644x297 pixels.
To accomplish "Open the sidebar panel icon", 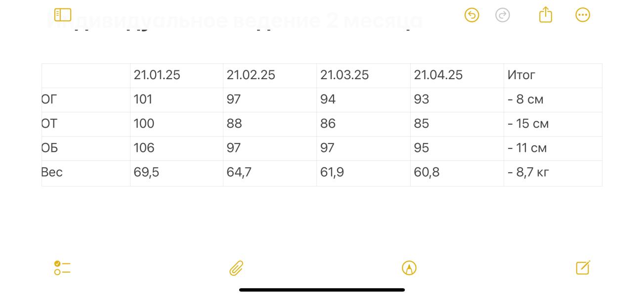I will (63, 15).
